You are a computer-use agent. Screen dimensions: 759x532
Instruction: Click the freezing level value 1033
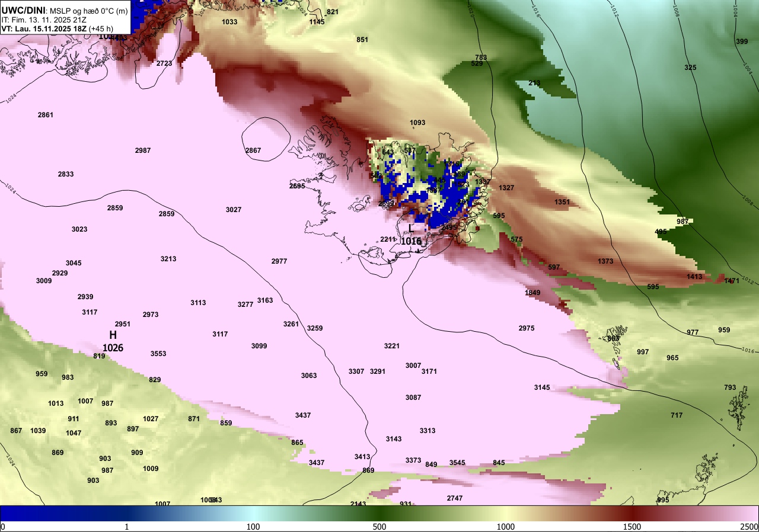(229, 22)
